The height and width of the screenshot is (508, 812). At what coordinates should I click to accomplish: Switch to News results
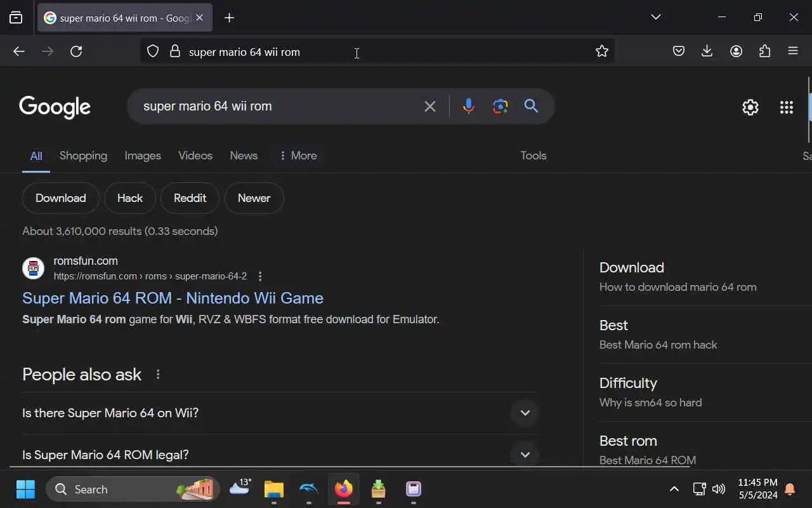pyautogui.click(x=244, y=156)
